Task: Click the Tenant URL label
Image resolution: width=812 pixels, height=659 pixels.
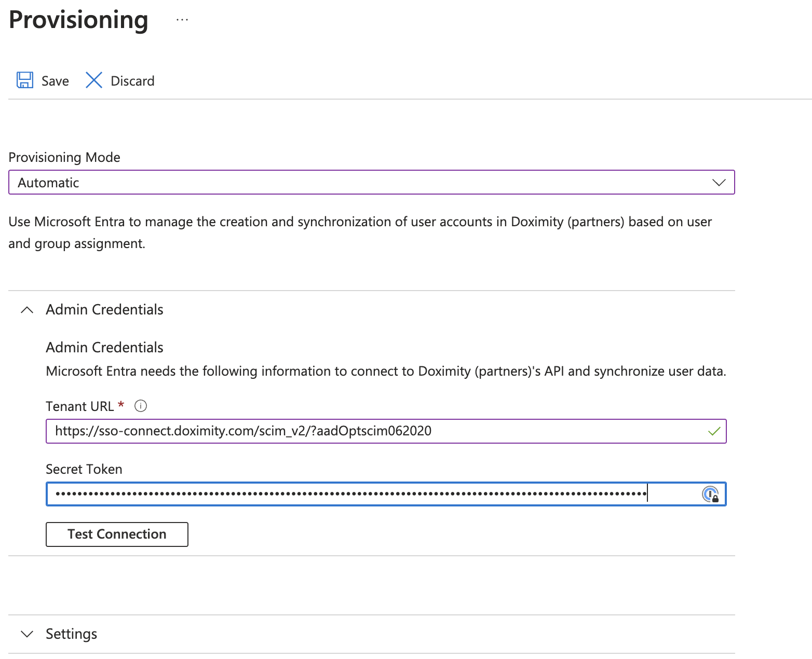Action: 79,406
